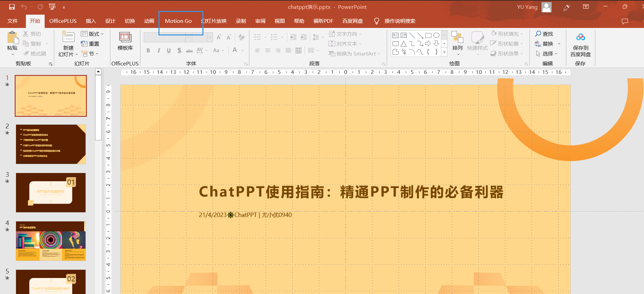The height and width of the screenshot is (294, 644).
Task: Toggle underline text formatting
Action: tap(169, 50)
